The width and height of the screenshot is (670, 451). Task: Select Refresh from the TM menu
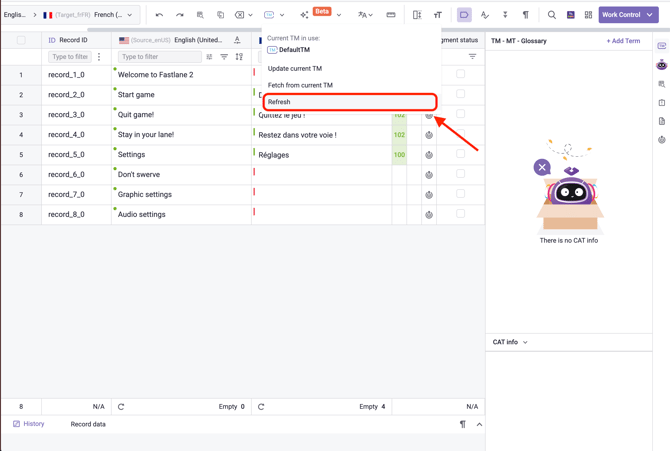(350, 102)
